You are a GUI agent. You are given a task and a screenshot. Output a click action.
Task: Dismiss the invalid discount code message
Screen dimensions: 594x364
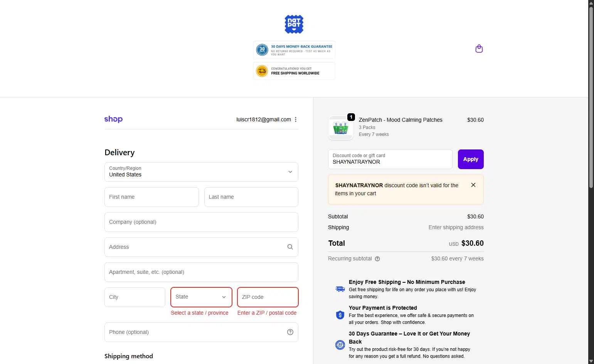tap(473, 185)
